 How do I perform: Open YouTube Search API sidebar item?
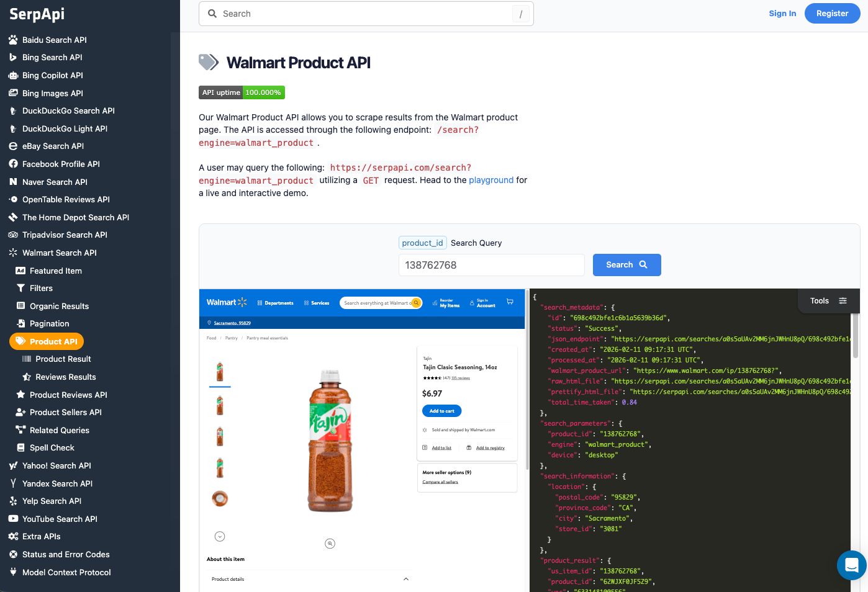click(60, 519)
